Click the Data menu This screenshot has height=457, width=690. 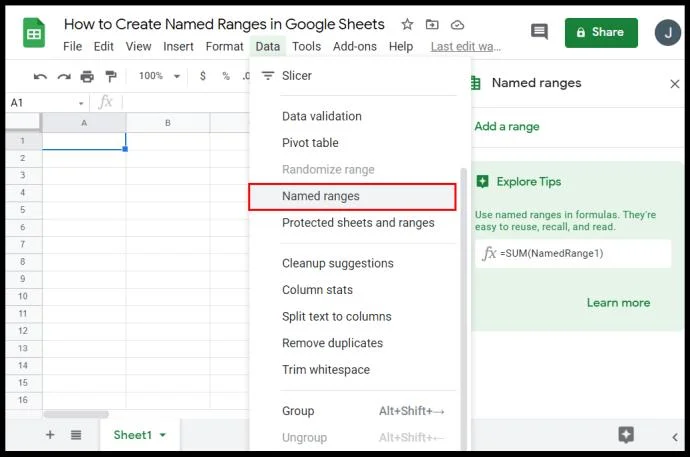pos(268,46)
